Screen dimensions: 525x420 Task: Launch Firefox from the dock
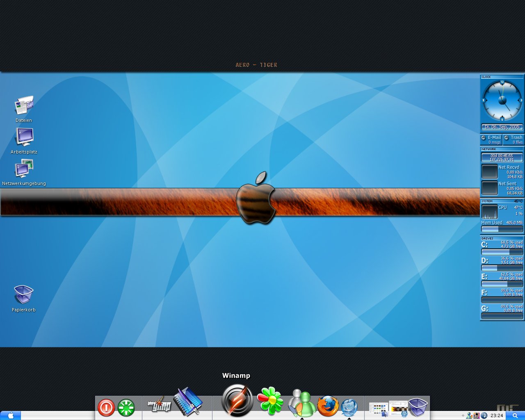[328, 406]
